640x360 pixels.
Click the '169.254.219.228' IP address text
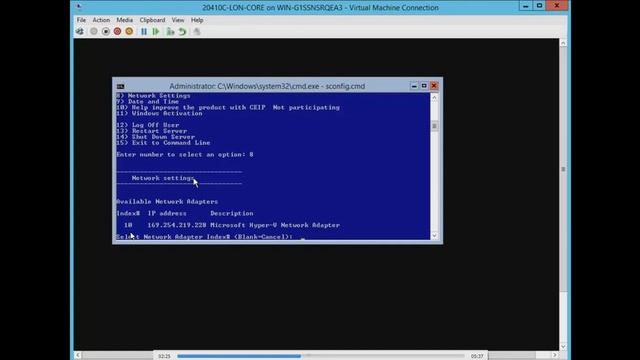click(x=177, y=225)
